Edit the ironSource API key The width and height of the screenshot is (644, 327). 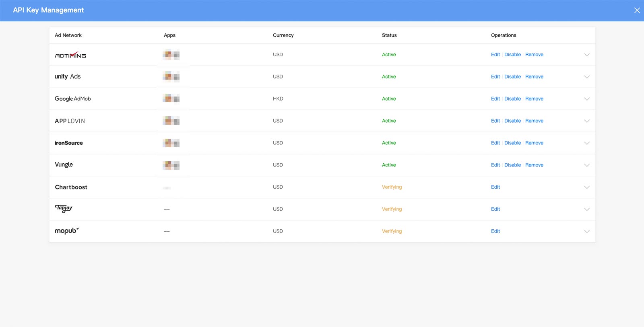(x=495, y=143)
